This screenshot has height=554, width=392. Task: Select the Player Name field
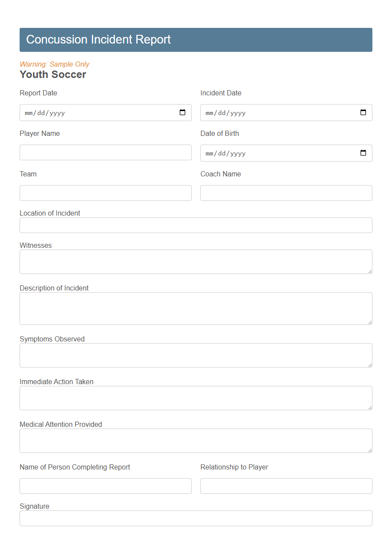click(105, 152)
